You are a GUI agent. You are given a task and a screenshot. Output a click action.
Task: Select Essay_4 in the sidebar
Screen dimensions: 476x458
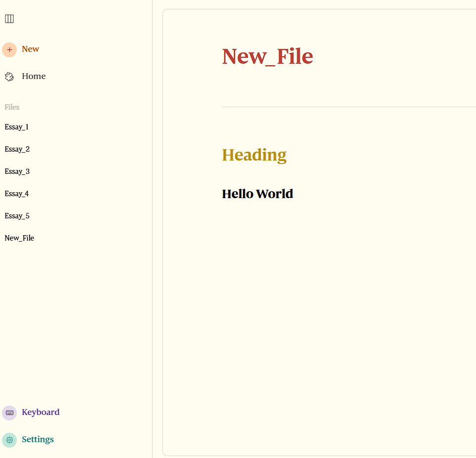coord(17,194)
